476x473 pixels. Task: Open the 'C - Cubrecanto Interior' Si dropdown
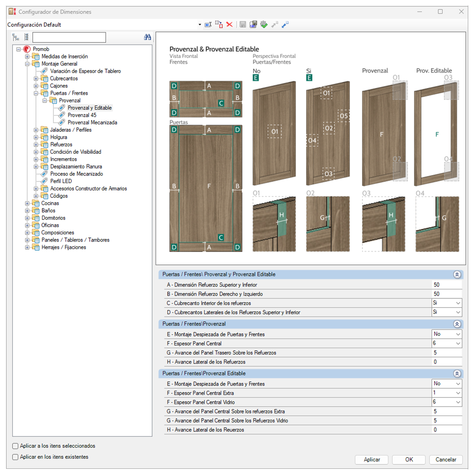458,303
